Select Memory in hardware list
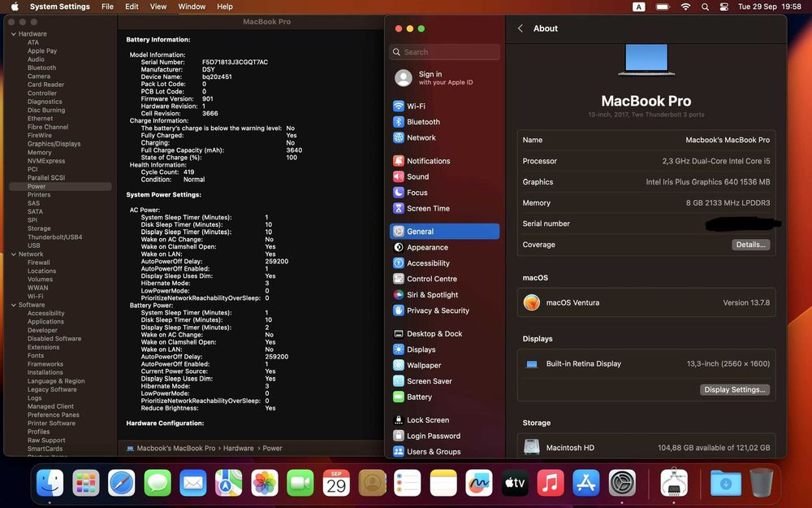Viewport: 812px width, 508px height. point(39,153)
